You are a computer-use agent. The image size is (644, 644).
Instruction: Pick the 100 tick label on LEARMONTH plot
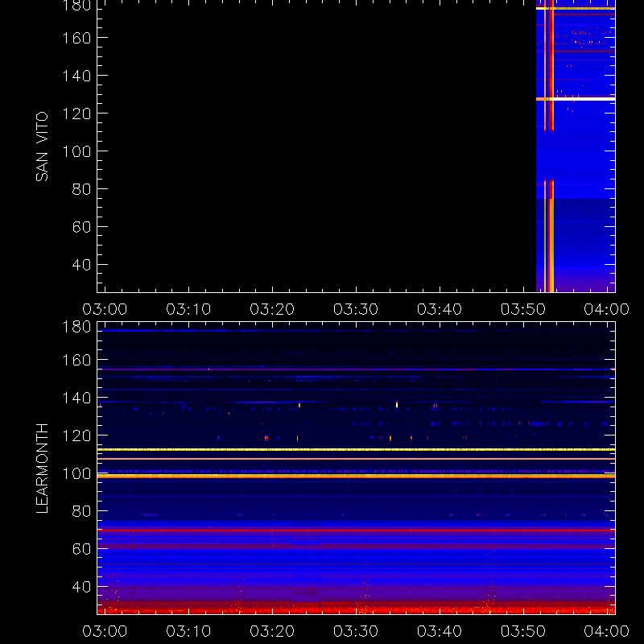click(x=76, y=473)
